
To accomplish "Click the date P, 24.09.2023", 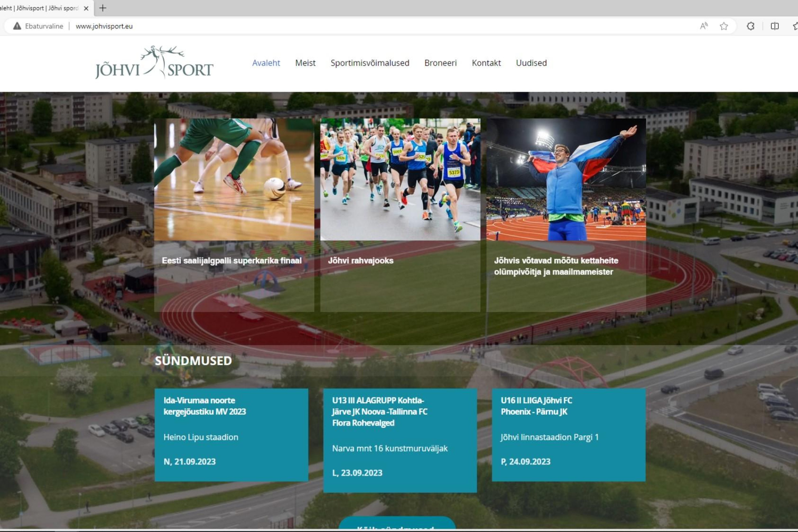I will [x=526, y=461].
